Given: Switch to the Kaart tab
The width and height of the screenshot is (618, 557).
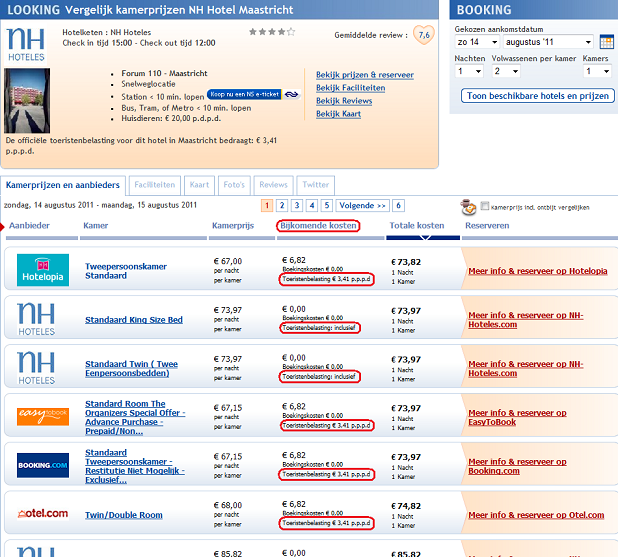Looking at the screenshot, I should pos(199,185).
